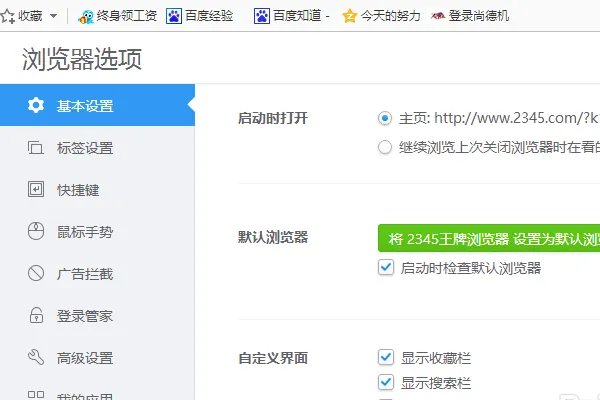The image size is (600, 400).
Task: Set 2345王牌浏览器 as default browser
Action: click(489, 238)
